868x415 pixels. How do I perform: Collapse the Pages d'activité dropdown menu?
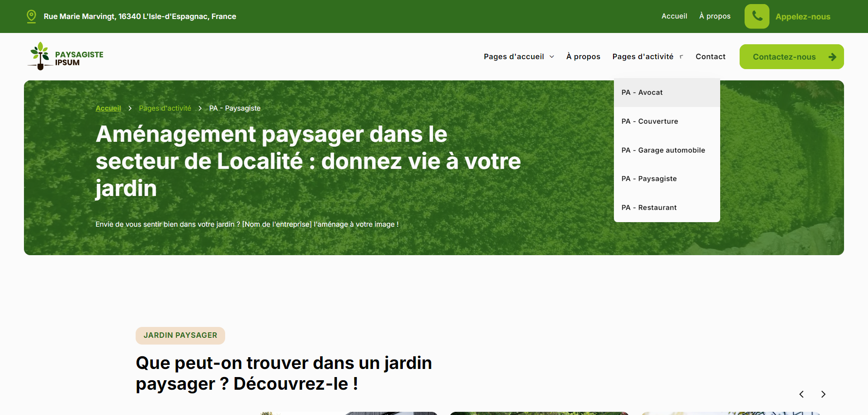681,57
